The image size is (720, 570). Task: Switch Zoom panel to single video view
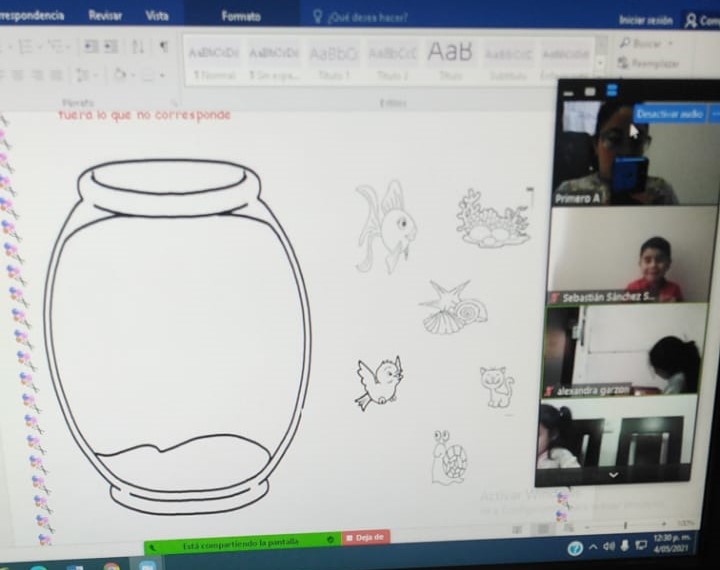[590, 92]
